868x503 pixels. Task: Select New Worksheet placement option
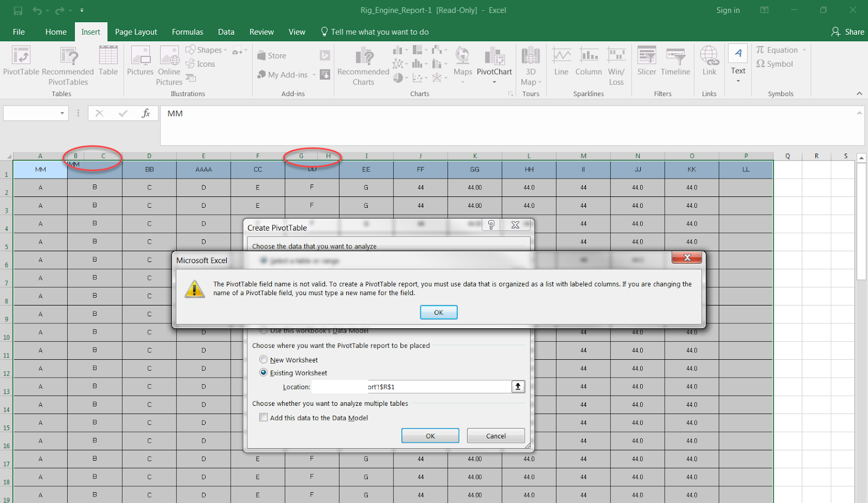coord(264,359)
